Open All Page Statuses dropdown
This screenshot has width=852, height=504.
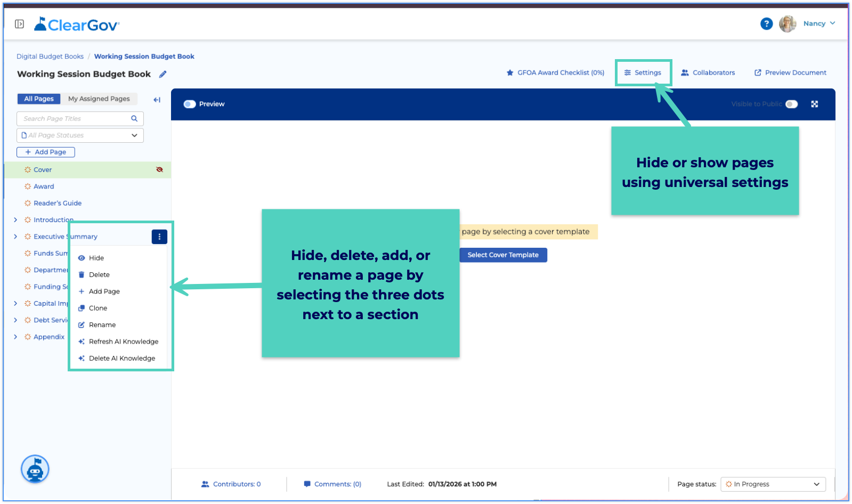pyautogui.click(x=80, y=135)
